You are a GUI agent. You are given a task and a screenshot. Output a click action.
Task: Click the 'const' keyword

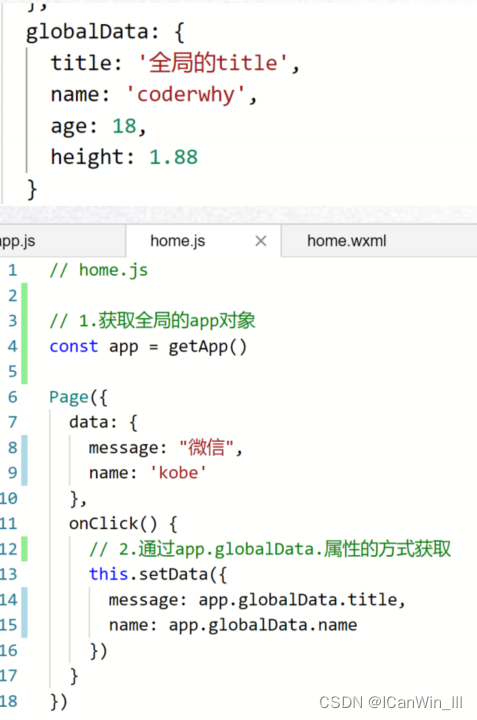(74, 346)
